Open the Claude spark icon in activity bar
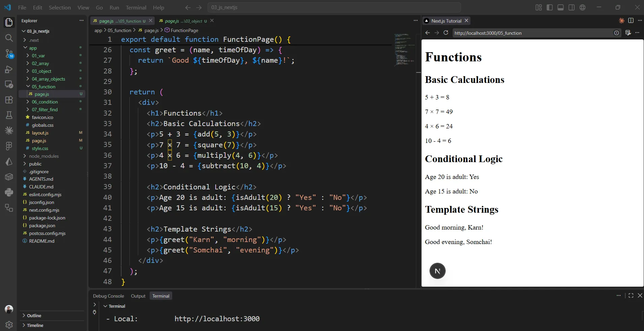This screenshot has height=331, width=644. (9, 130)
